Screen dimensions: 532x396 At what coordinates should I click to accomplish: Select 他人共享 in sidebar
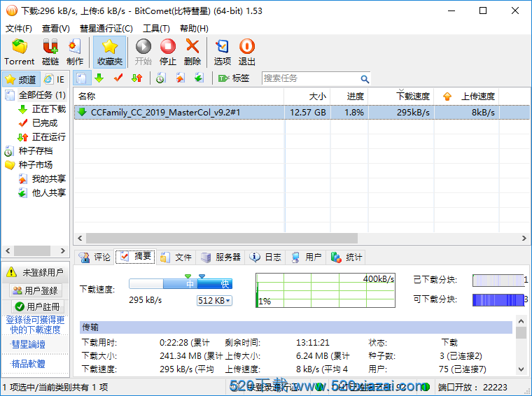[x=42, y=192]
